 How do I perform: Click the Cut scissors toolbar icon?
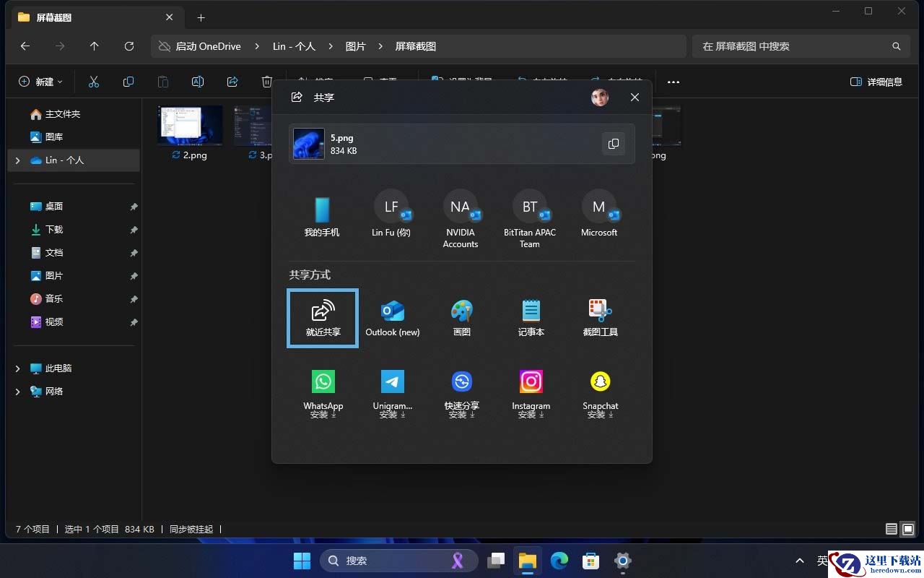coord(94,82)
